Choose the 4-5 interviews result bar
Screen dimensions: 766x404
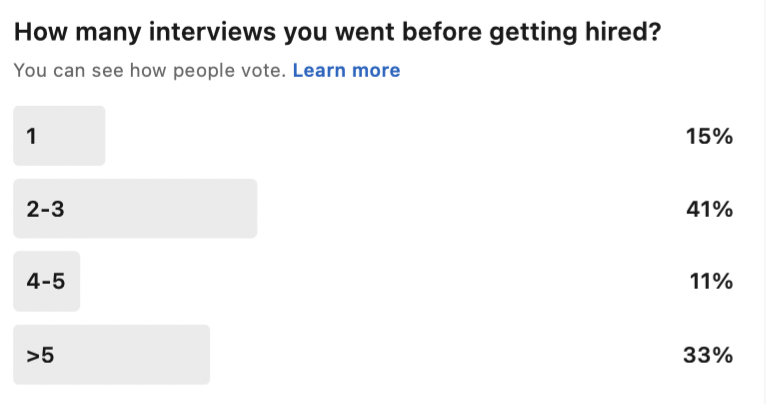46,281
